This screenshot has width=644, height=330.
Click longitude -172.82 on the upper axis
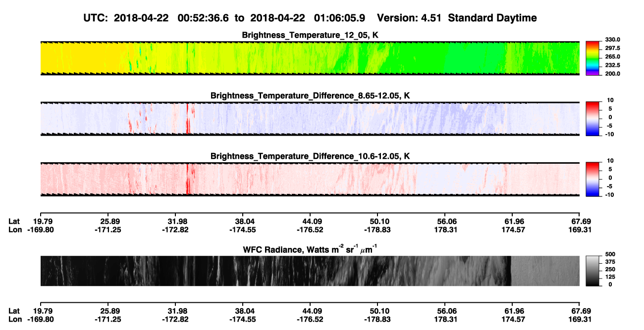click(x=175, y=230)
